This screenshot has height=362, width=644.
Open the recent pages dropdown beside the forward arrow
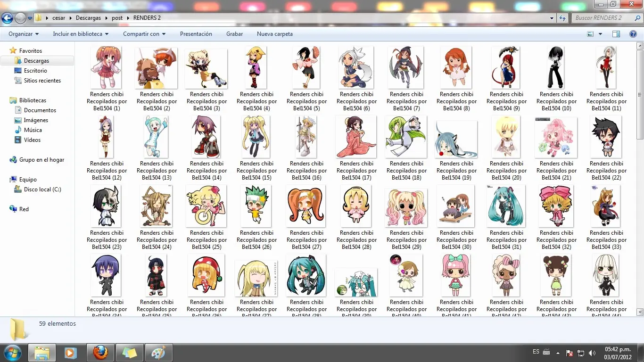pos(30,18)
